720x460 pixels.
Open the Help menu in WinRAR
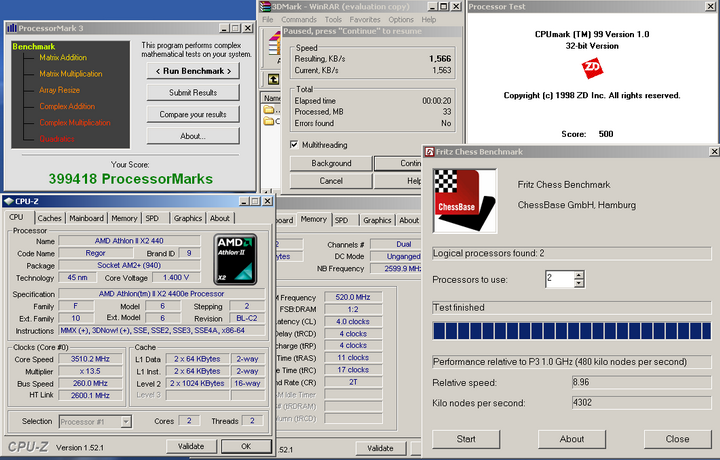point(428,19)
